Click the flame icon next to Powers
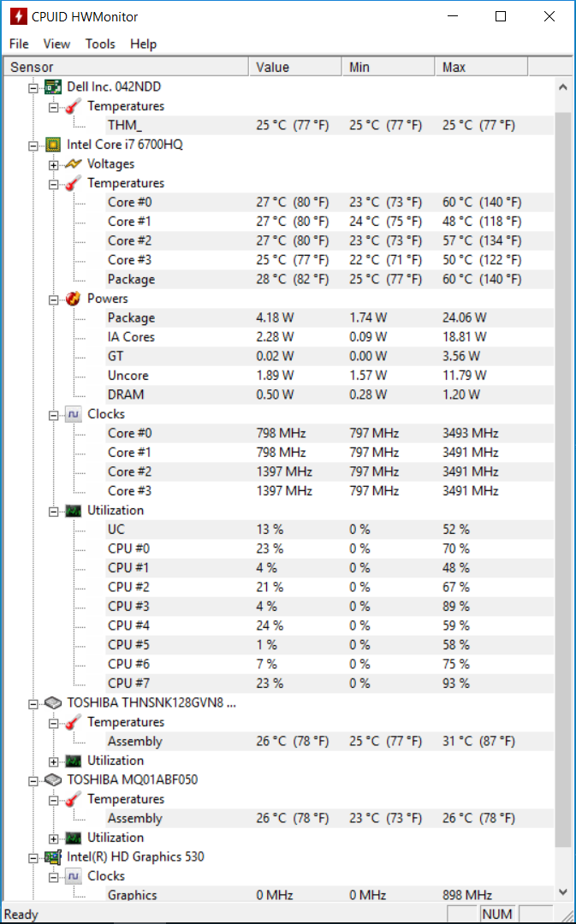This screenshot has width=576, height=924. [x=74, y=299]
